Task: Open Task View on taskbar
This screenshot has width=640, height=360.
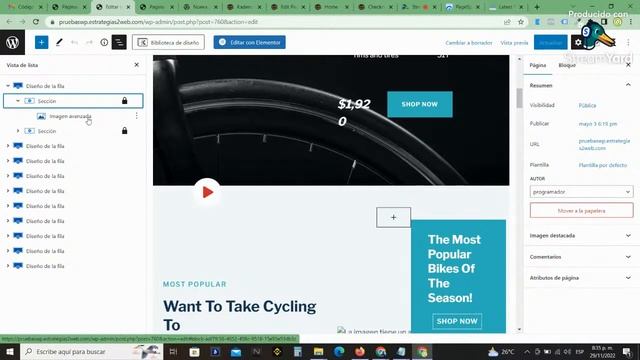Action: 173,351
